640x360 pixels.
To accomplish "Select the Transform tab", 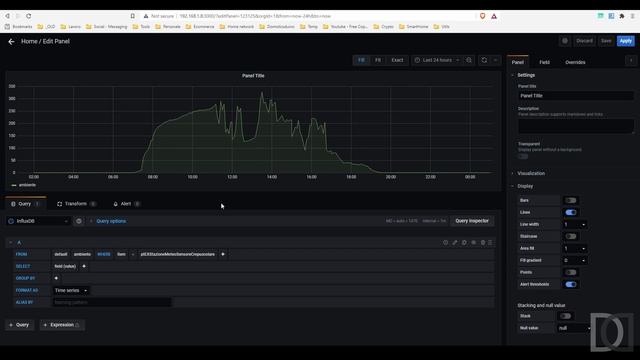I will (76, 204).
